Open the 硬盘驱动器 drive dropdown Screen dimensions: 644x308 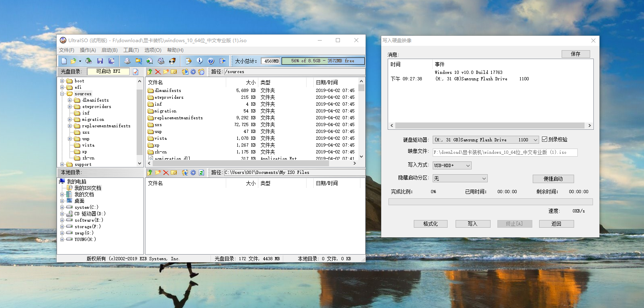coord(536,140)
